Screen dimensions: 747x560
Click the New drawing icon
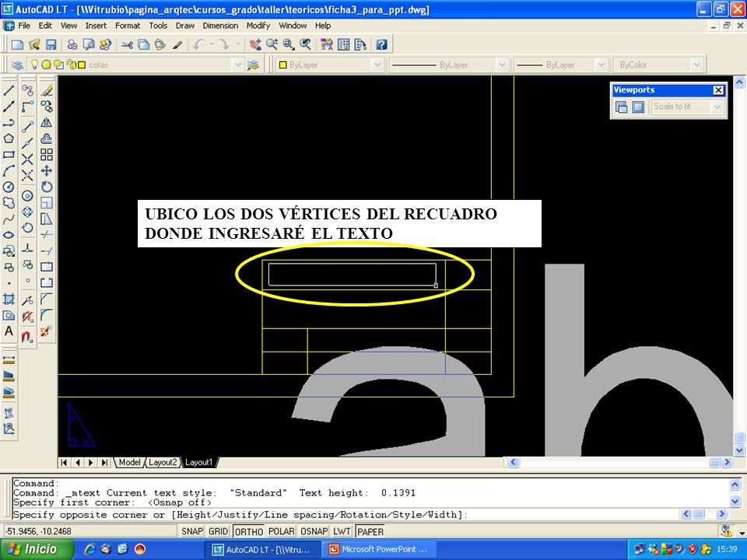click(18, 45)
